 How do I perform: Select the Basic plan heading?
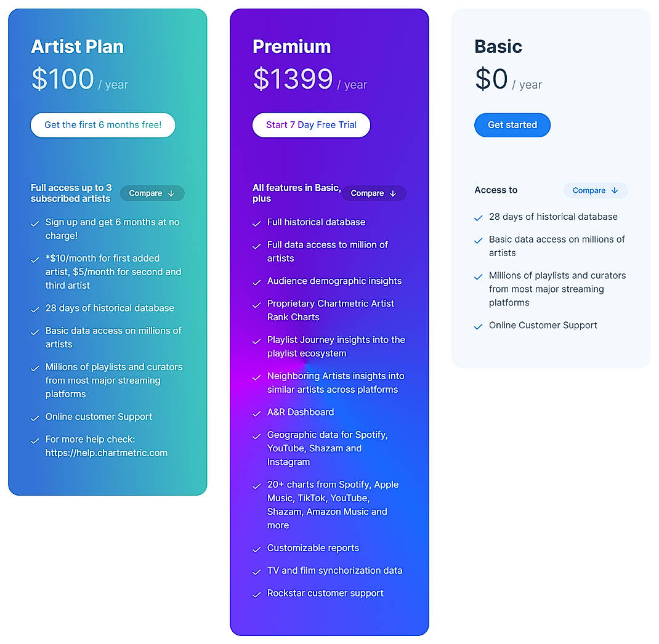click(x=498, y=46)
